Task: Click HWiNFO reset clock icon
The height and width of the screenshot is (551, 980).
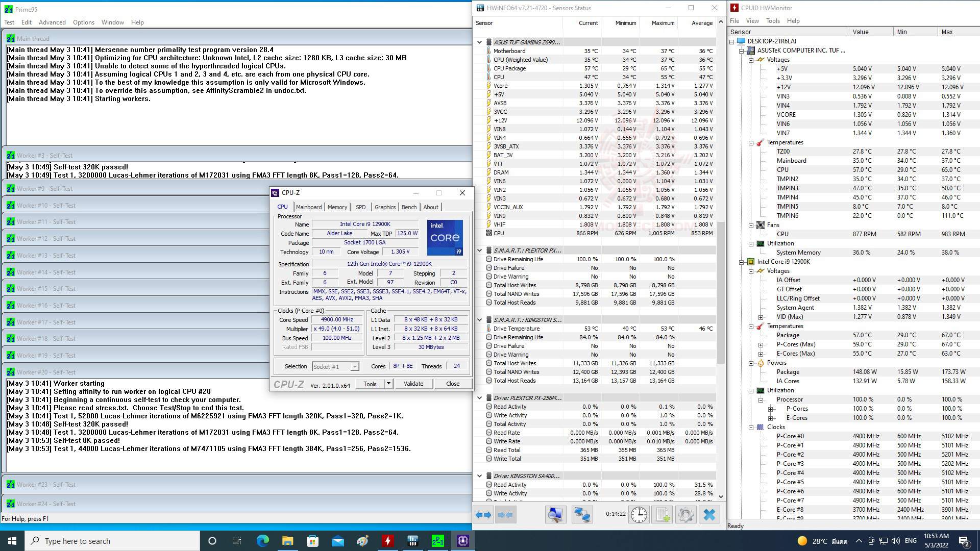Action: click(x=639, y=515)
